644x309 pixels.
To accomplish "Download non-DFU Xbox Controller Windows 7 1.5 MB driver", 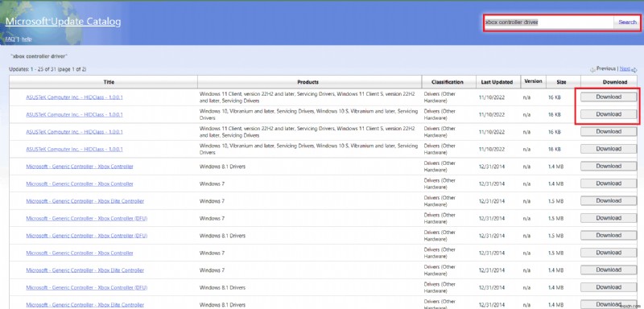I will click(609, 253).
